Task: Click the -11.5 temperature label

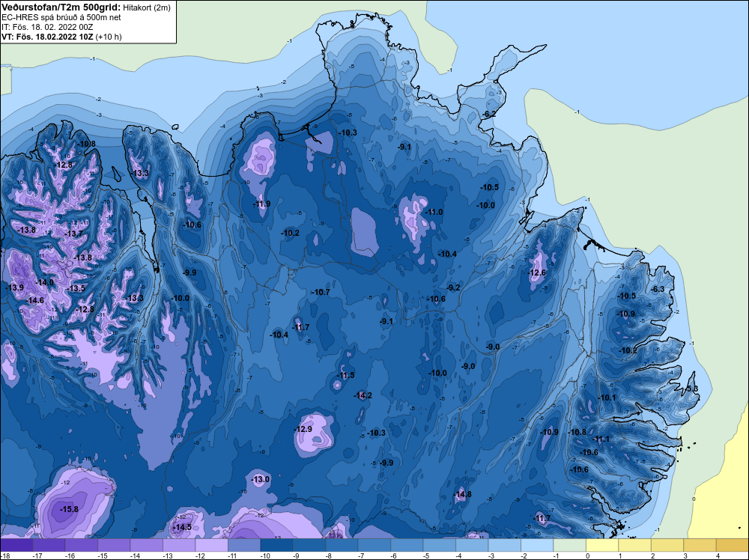Action: 345,375
